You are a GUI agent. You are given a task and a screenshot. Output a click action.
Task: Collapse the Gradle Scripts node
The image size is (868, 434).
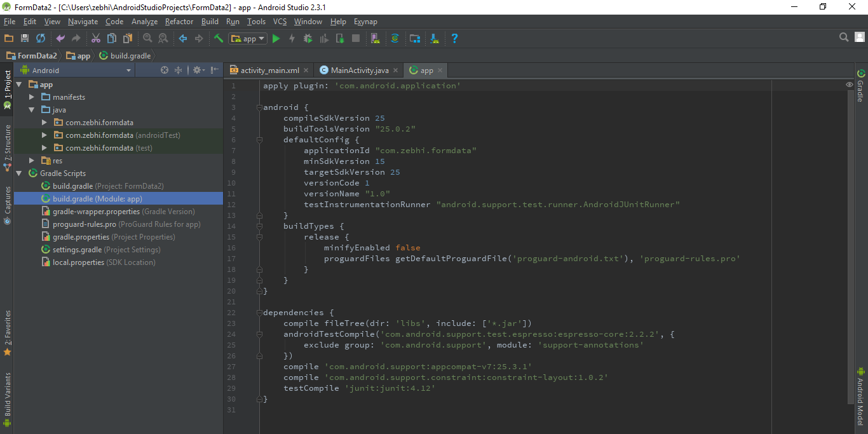click(19, 173)
